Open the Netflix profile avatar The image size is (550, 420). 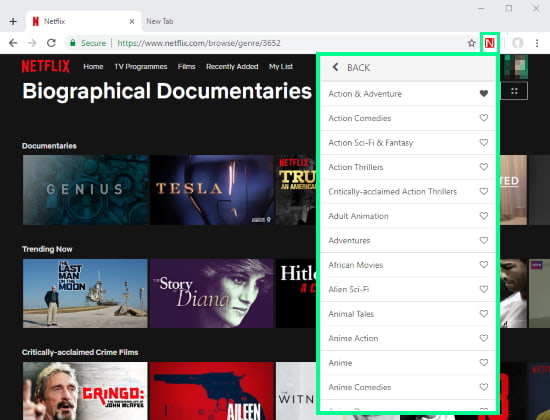pyautogui.click(x=516, y=67)
